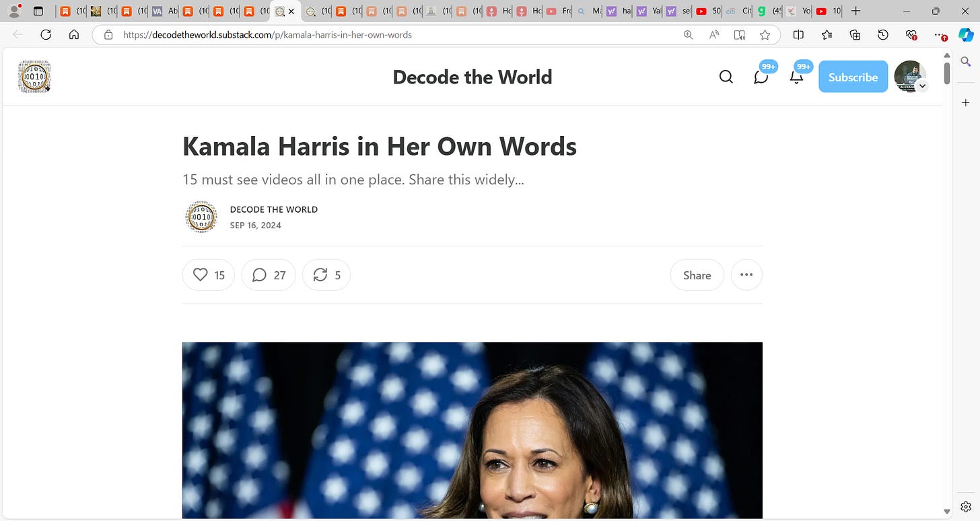Start Read aloud from the address bar
This screenshot has width=980, height=521.
pos(714,35)
